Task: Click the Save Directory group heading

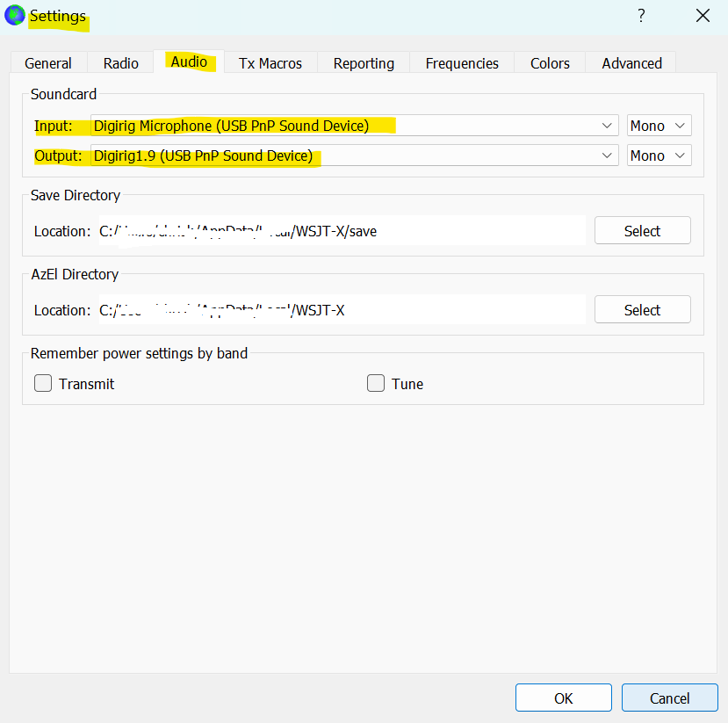Action: 76,196
